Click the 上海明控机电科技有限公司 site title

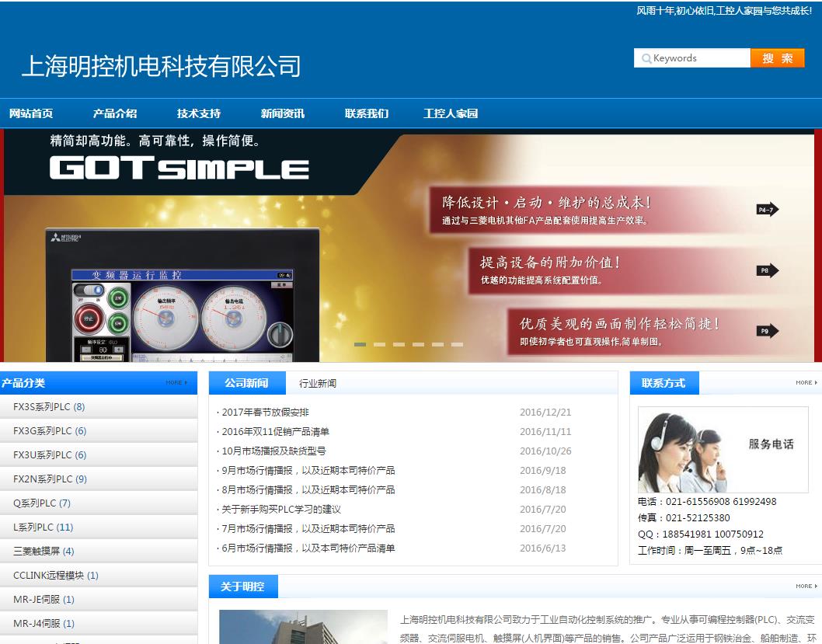tap(162, 67)
